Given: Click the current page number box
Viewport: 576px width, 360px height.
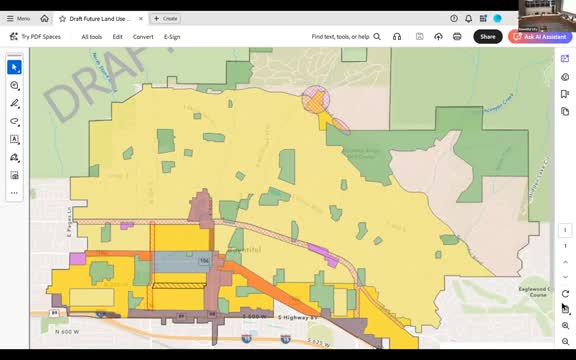Looking at the screenshot, I should pos(565,230).
